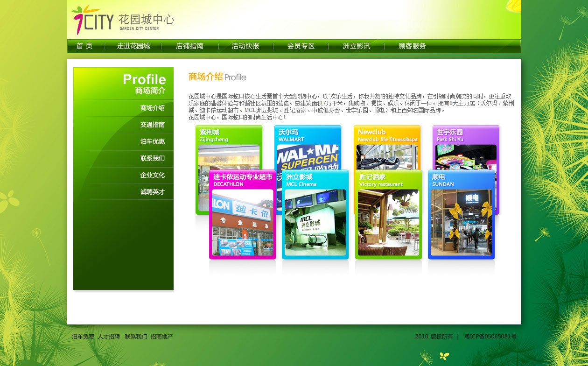Open the 顾客服务 menu item

(x=412, y=46)
